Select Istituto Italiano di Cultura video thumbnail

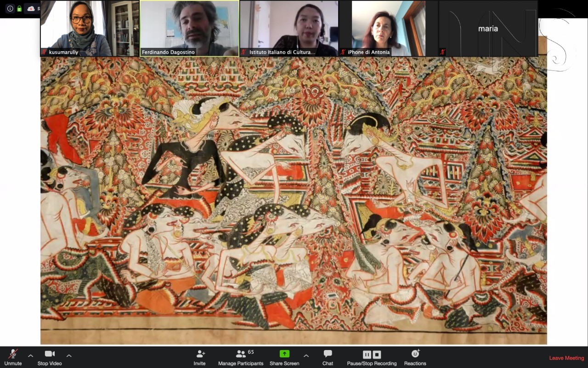tap(289, 28)
